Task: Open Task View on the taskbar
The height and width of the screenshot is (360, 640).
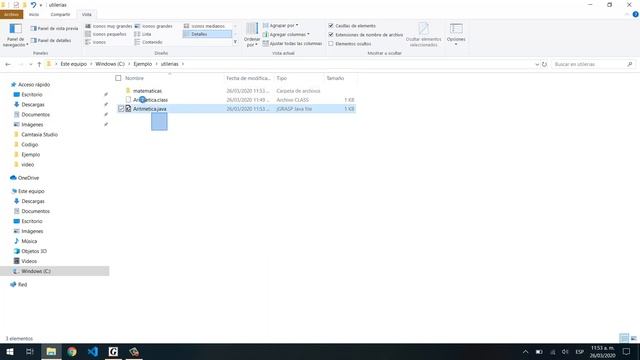Action: (30, 351)
